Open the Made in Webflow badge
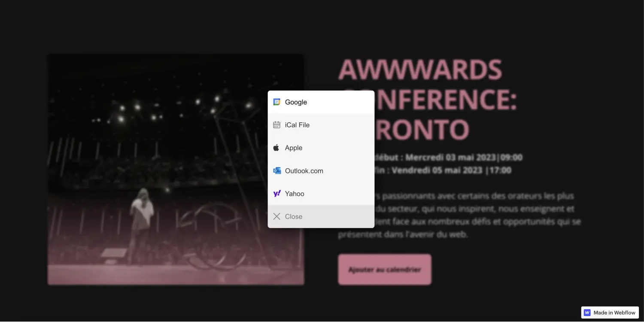Screen dimensions: 644x322 point(610,313)
